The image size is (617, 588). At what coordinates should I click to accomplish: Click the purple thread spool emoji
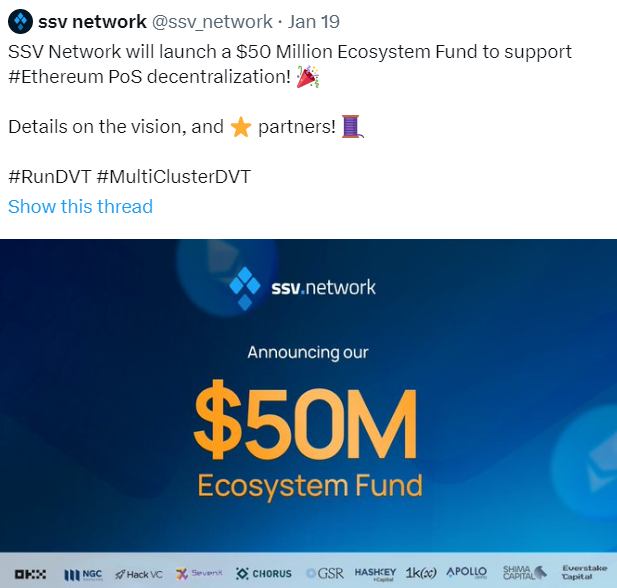(352, 126)
